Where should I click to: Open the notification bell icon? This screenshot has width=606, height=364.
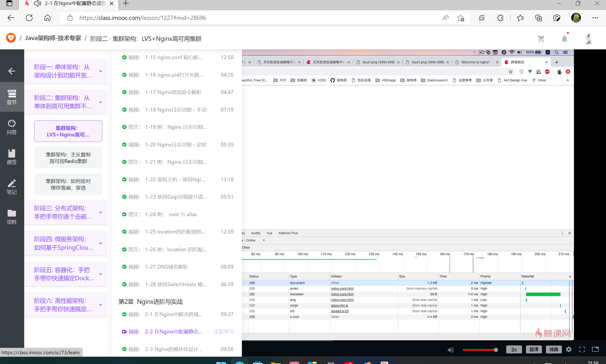click(564, 39)
